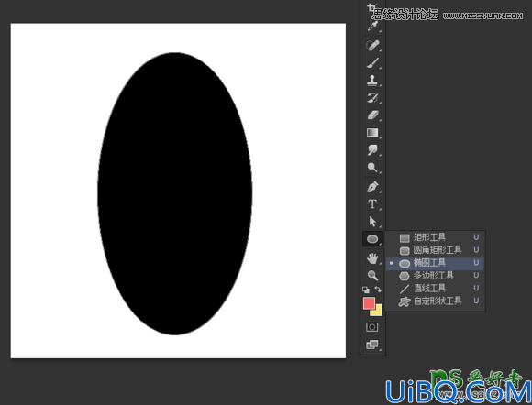532x405 pixels.
Task: Select the Gradient tool
Action: [x=372, y=132]
